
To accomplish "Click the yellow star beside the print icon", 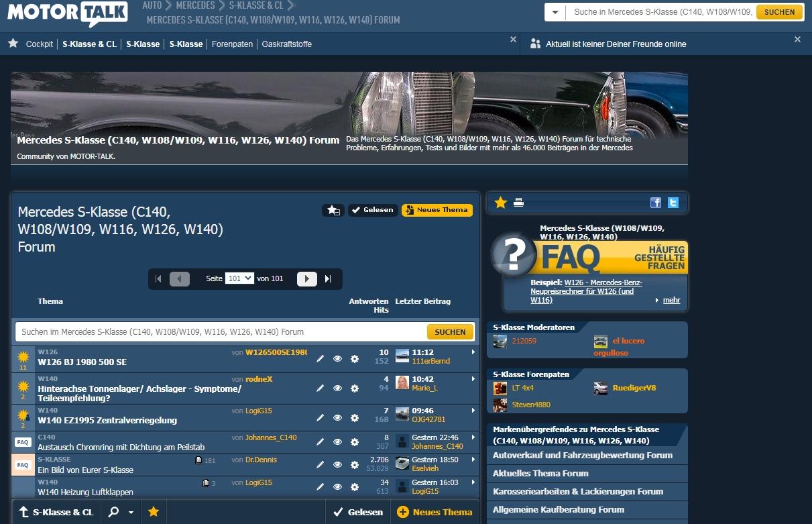I will pos(500,203).
